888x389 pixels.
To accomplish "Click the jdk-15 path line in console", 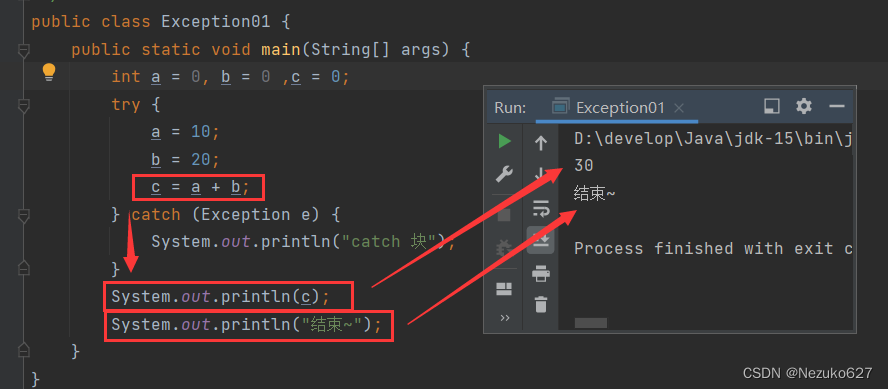I will pos(713,138).
